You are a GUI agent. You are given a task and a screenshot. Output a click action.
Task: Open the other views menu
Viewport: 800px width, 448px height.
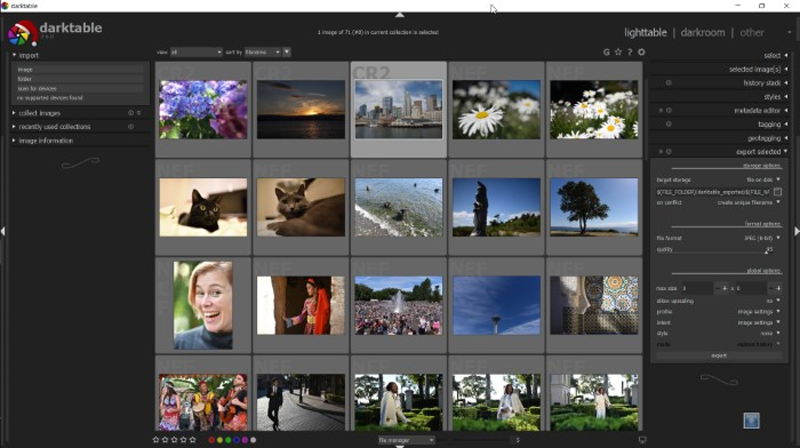(x=752, y=33)
